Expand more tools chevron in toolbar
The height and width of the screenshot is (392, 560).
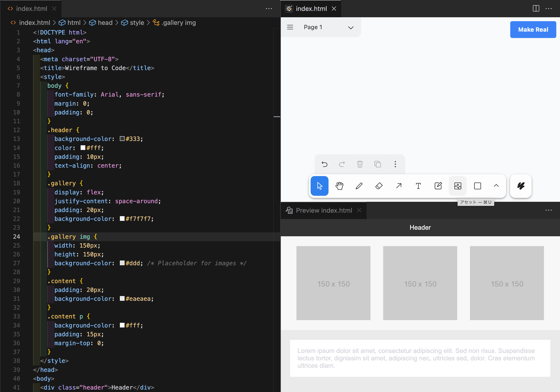pos(496,186)
